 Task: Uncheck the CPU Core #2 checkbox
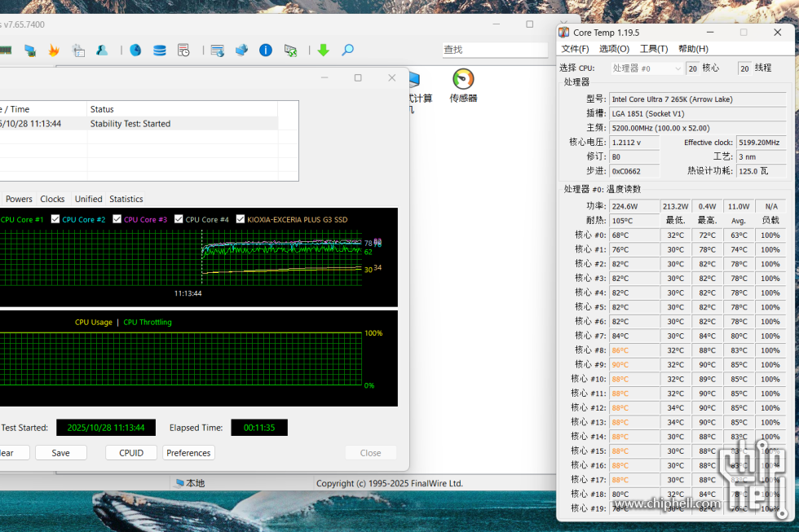pyautogui.click(x=55, y=219)
